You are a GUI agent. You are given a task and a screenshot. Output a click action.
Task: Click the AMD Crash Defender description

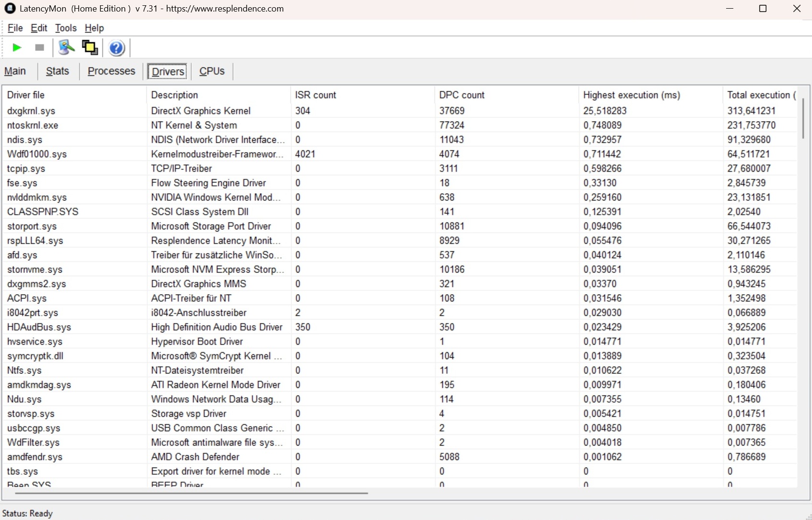[x=195, y=457]
